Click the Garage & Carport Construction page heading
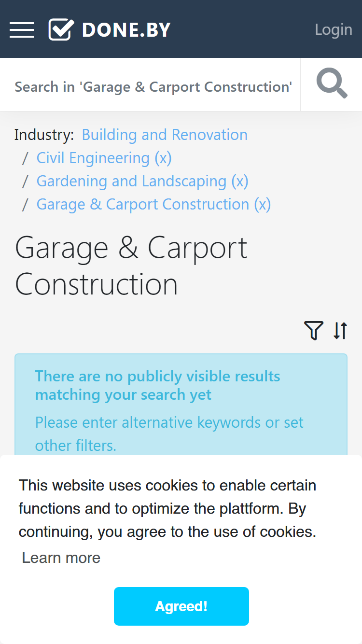The height and width of the screenshot is (644, 362). coord(131,266)
